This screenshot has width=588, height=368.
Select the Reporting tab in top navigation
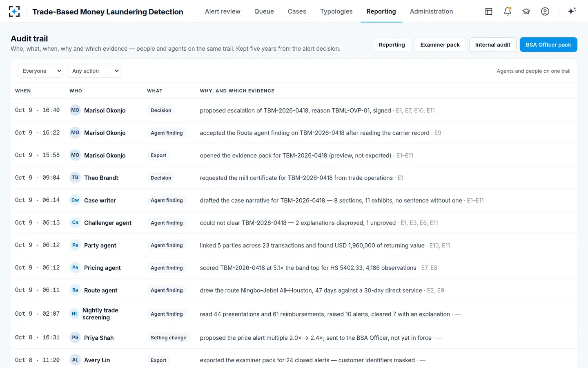tap(381, 11)
